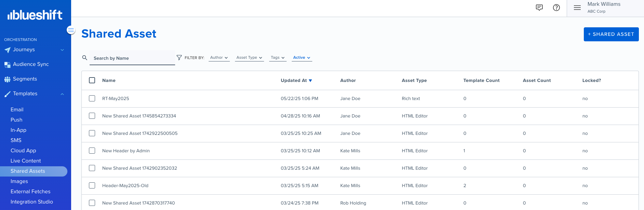This screenshot has height=210, width=644.
Task: Open the RT-May2025 asset
Action: (116, 98)
